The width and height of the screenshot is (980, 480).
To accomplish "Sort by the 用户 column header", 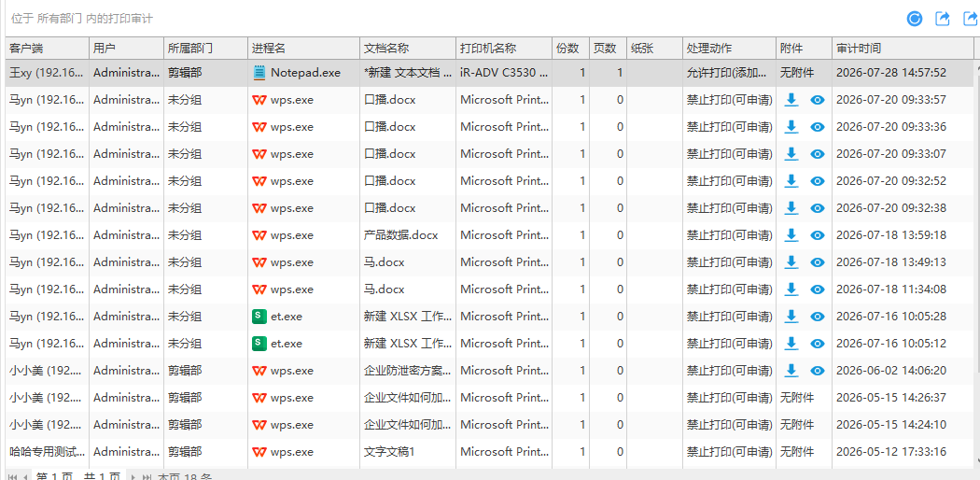I will tap(126, 49).
